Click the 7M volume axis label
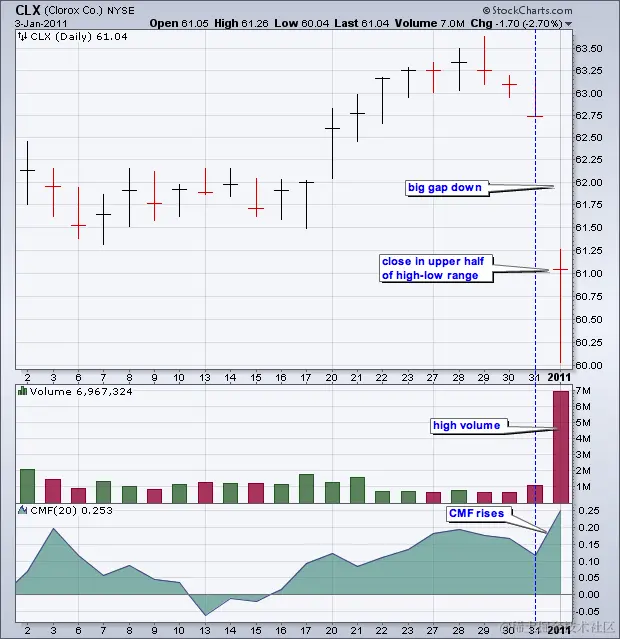The image size is (620, 639). pyautogui.click(x=583, y=391)
